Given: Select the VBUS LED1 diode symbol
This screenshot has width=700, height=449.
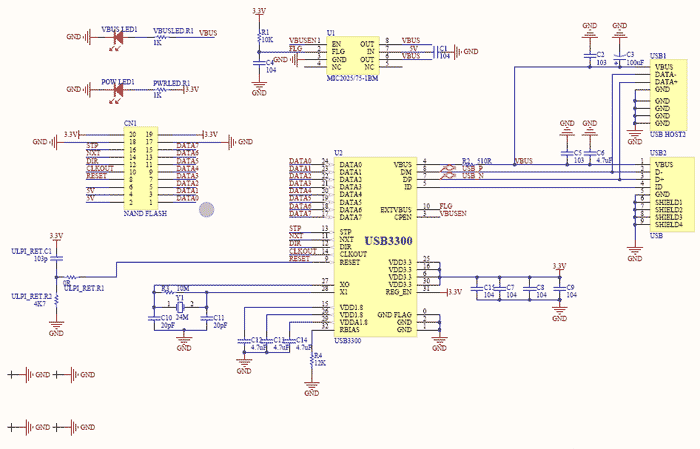Looking at the screenshot, I should [119, 37].
